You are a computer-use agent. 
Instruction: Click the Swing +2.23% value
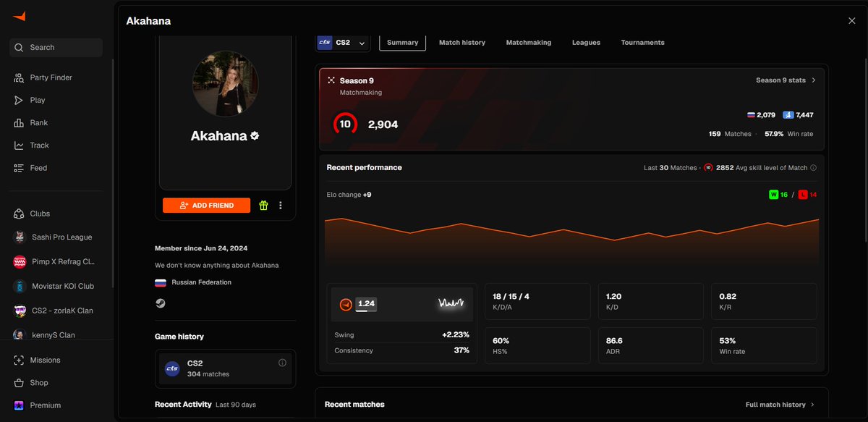tap(456, 335)
